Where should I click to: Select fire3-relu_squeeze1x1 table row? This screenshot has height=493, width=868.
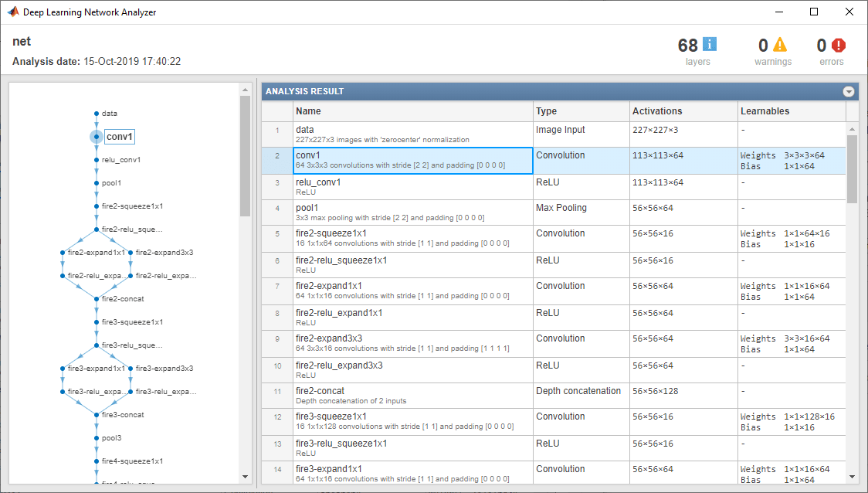click(554, 449)
